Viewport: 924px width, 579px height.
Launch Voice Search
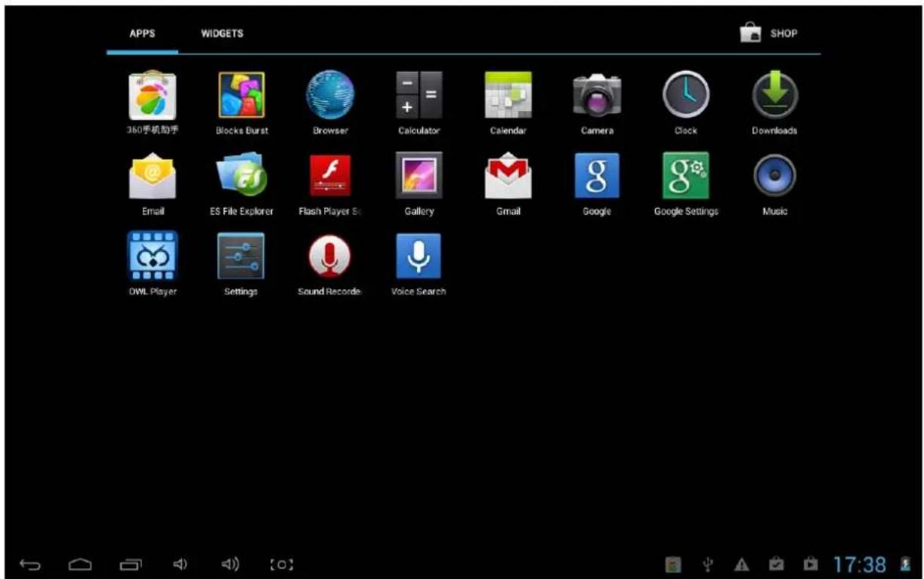(x=419, y=264)
